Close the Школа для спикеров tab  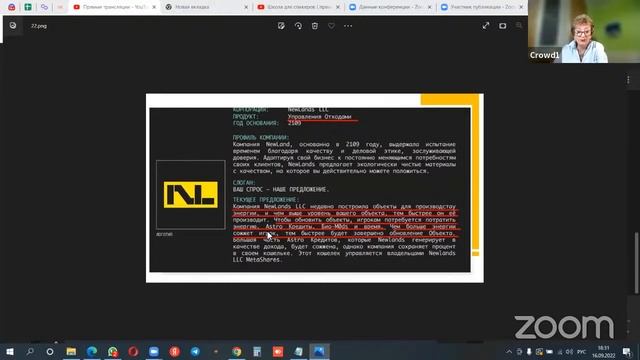point(338,7)
